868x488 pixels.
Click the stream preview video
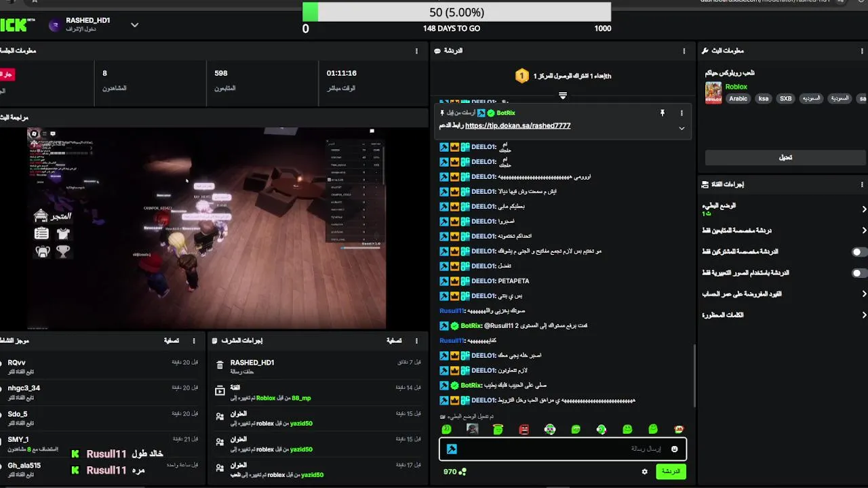click(x=206, y=228)
